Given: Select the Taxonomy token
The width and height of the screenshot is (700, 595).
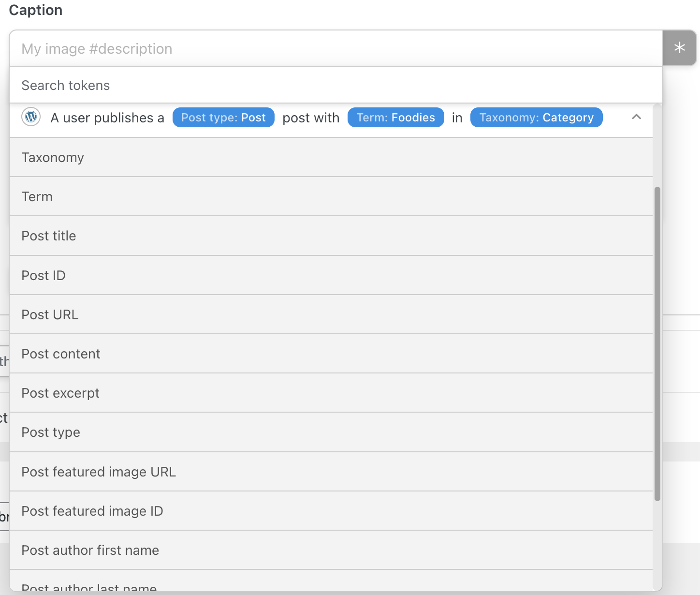Looking at the screenshot, I should [331, 157].
